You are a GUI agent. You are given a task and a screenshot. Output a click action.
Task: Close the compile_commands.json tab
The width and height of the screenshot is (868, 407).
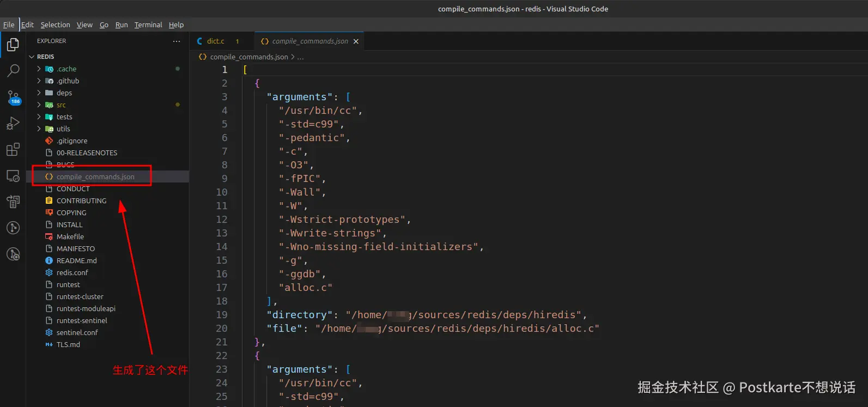[x=356, y=41]
